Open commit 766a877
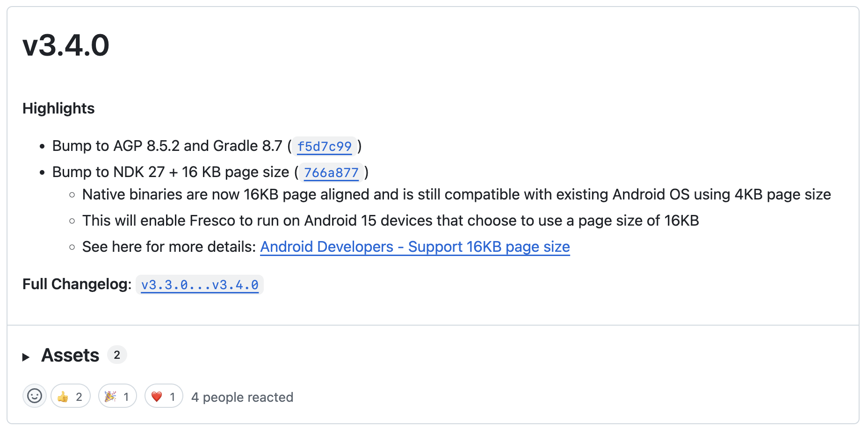 (x=331, y=173)
